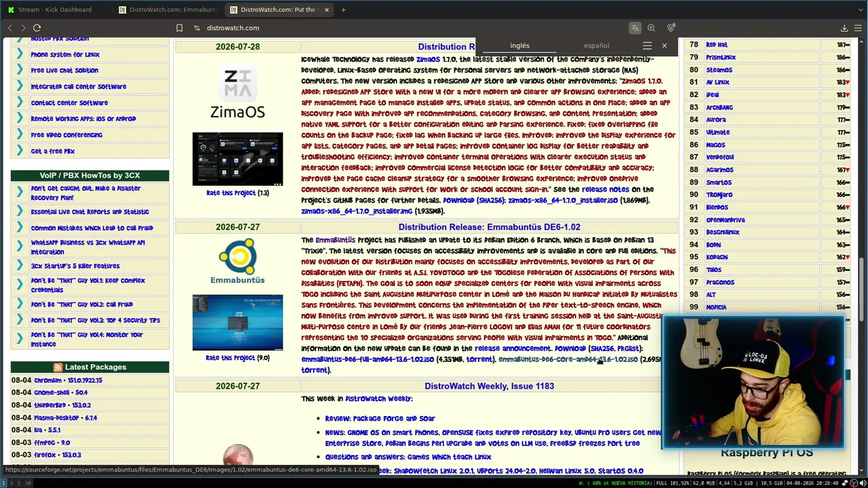Open a new browser tab
Image resolution: width=868 pixels, height=488 pixels.
point(343,9)
